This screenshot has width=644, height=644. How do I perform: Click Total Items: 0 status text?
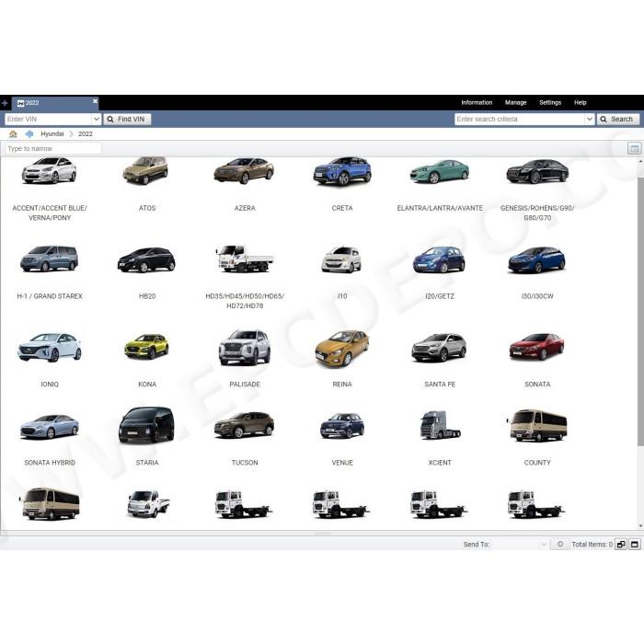[592, 545]
